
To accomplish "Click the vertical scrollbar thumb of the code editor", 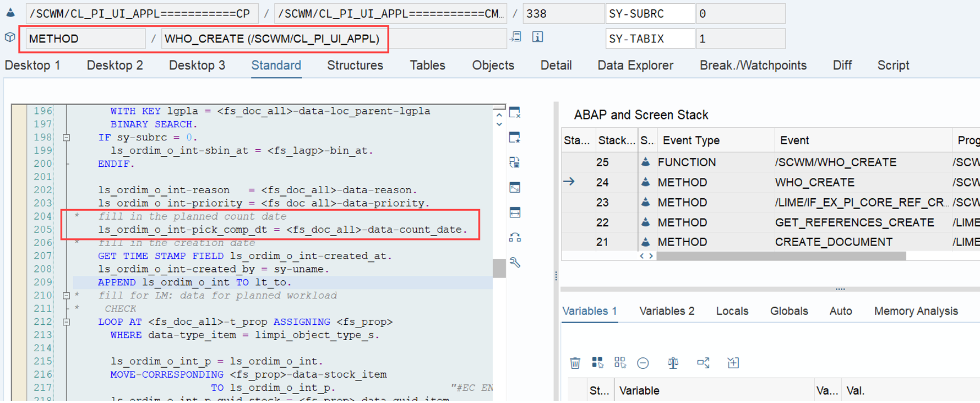I will 499,268.
